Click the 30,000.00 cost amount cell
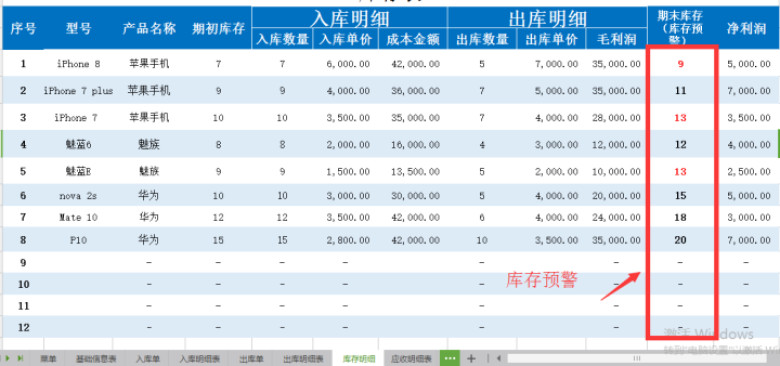Screen dimensions: 780x366 point(413,195)
